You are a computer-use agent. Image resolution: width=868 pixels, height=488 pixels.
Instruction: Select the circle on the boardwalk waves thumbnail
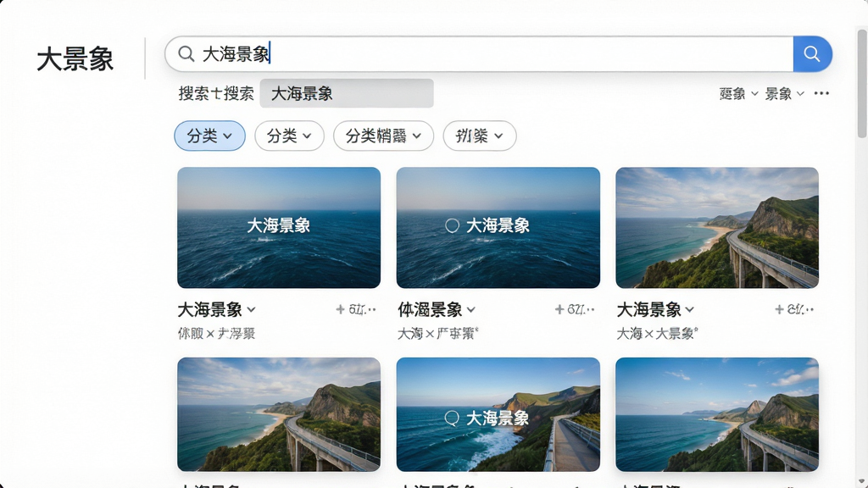452,419
